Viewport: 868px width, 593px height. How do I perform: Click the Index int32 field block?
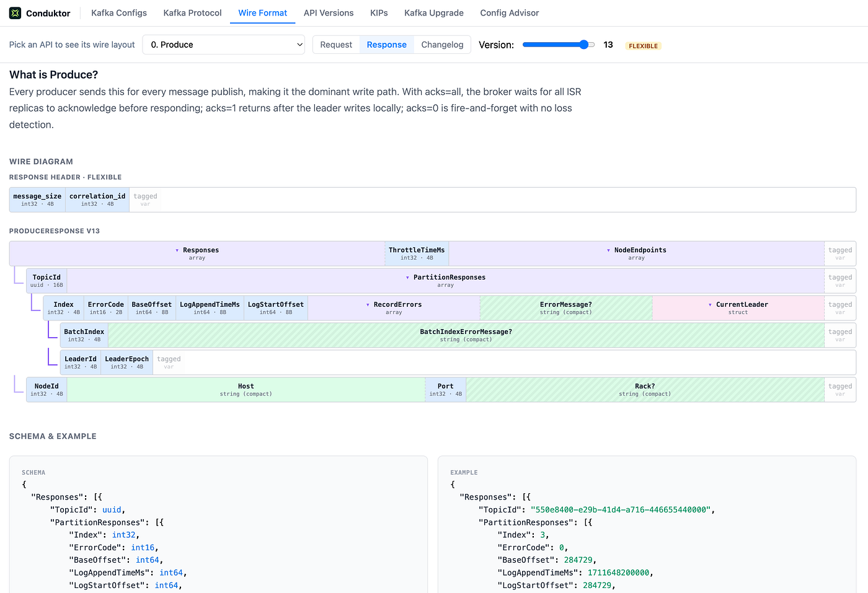(x=63, y=308)
